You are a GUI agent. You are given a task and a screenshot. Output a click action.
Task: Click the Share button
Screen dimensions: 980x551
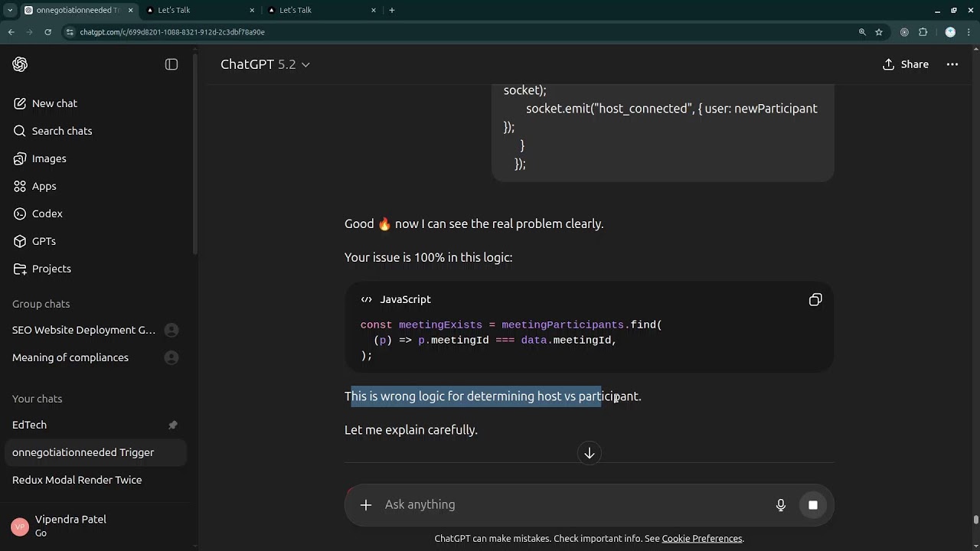tap(905, 64)
